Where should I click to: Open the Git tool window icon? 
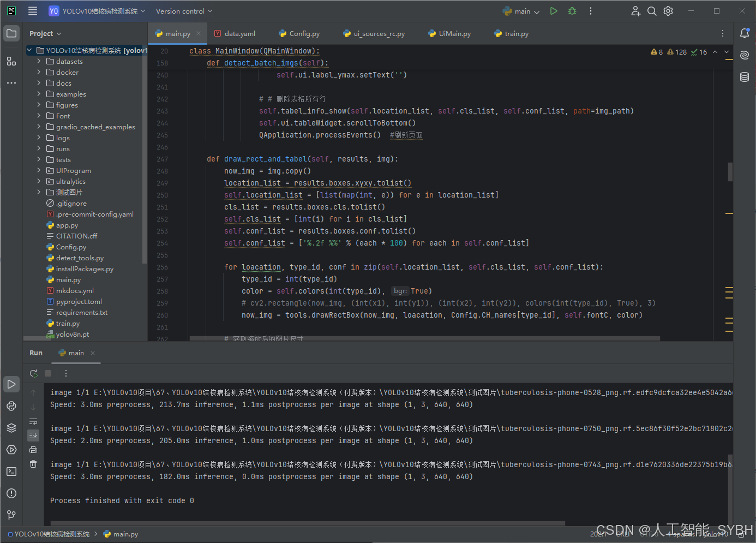(11, 515)
